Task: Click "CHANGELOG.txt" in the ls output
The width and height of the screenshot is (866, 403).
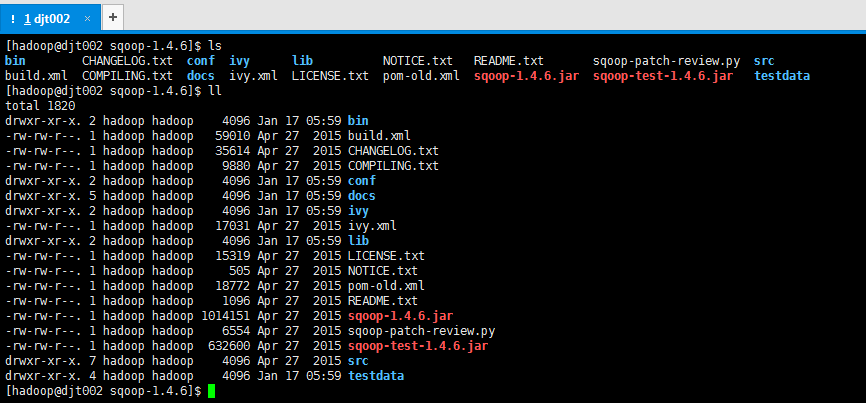Action: click(127, 61)
